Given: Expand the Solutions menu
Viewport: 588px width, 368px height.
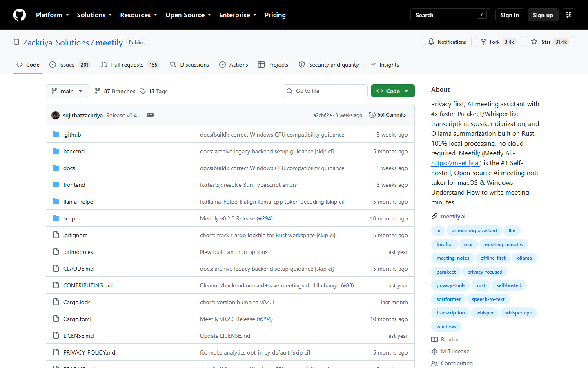Looking at the screenshot, I should (x=94, y=15).
